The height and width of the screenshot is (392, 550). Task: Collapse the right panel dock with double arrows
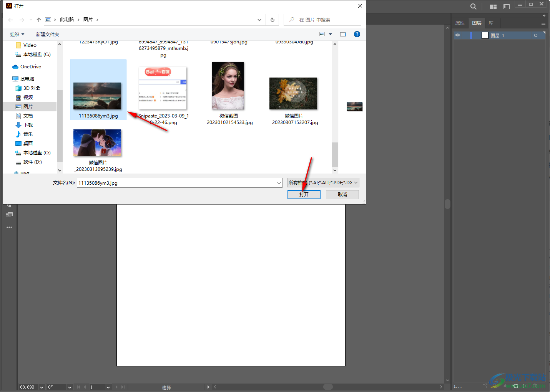pyautogui.click(x=544, y=16)
